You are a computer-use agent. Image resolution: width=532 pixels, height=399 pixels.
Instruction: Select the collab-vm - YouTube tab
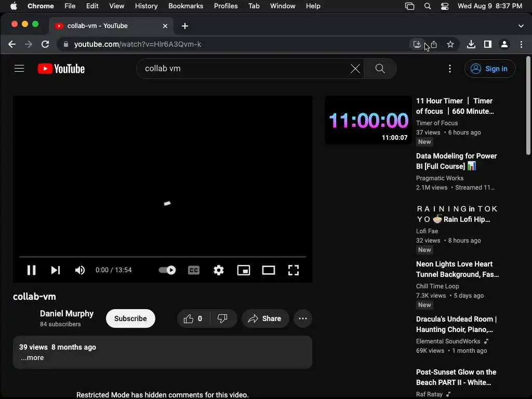tap(111, 26)
